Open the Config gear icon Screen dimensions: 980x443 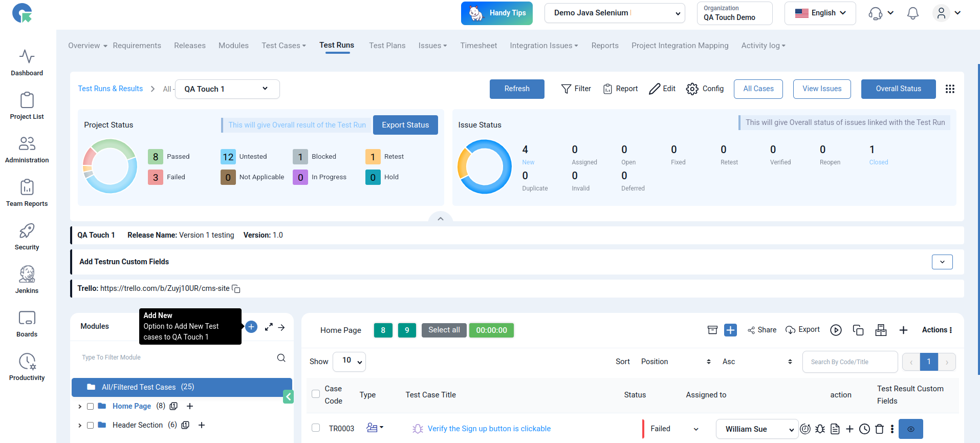pyautogui.click(x=692, y=89)
